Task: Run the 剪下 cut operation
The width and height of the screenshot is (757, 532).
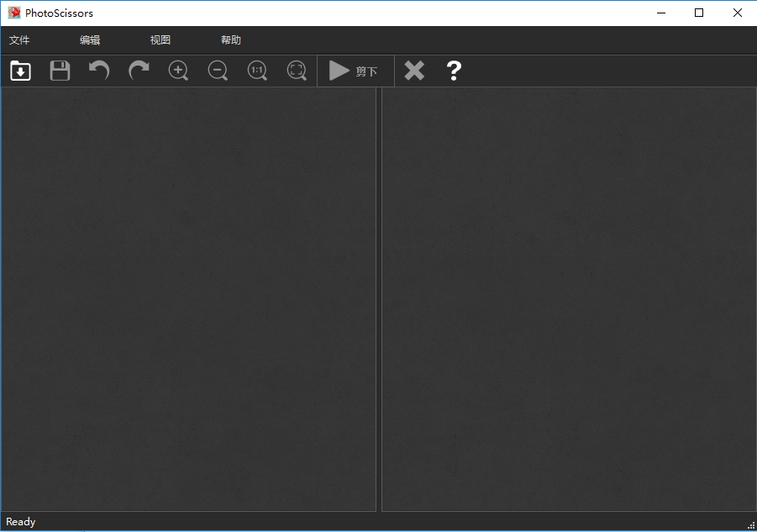Action: (x=355, y=71)
